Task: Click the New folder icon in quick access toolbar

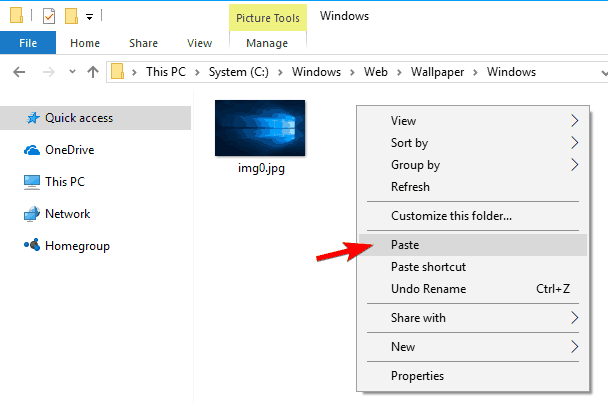Action: 71,16
